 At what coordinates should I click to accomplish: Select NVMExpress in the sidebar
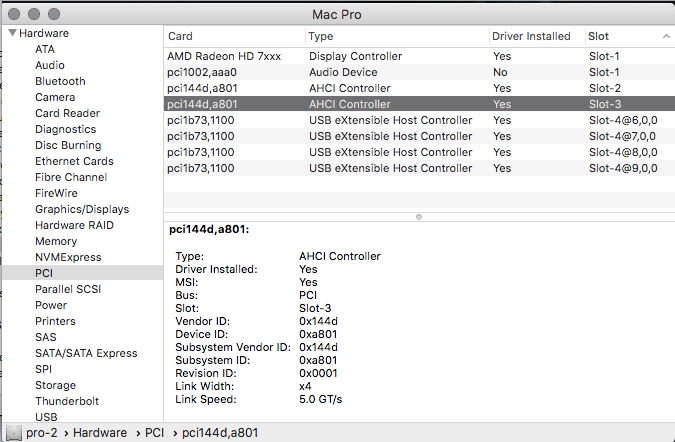click(x=68, y=257)
